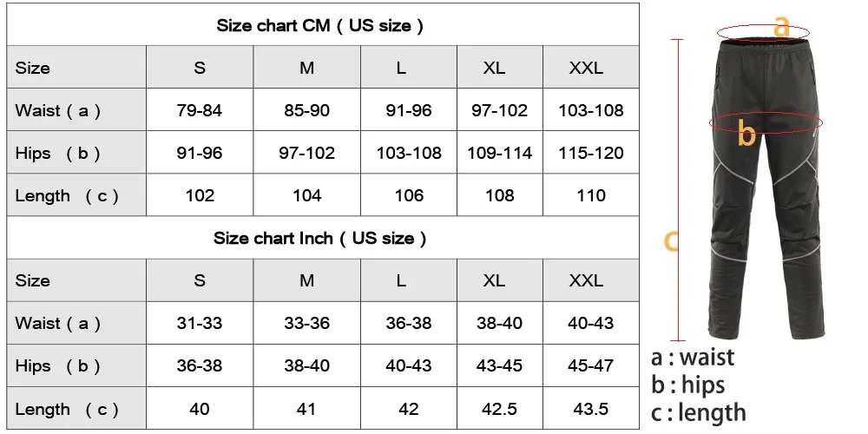Select the S column header in Inch chart

[x=200, y=280]
